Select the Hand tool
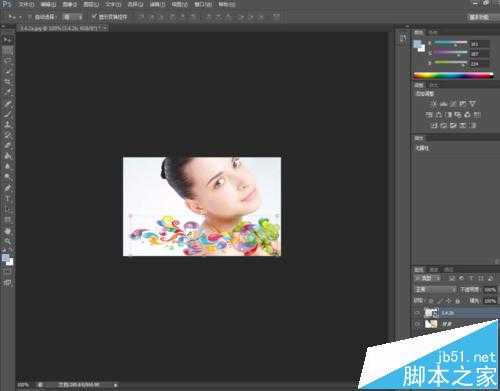Image resolution: width=500 pixels, height=391 pixels. (x=7, y=231)
